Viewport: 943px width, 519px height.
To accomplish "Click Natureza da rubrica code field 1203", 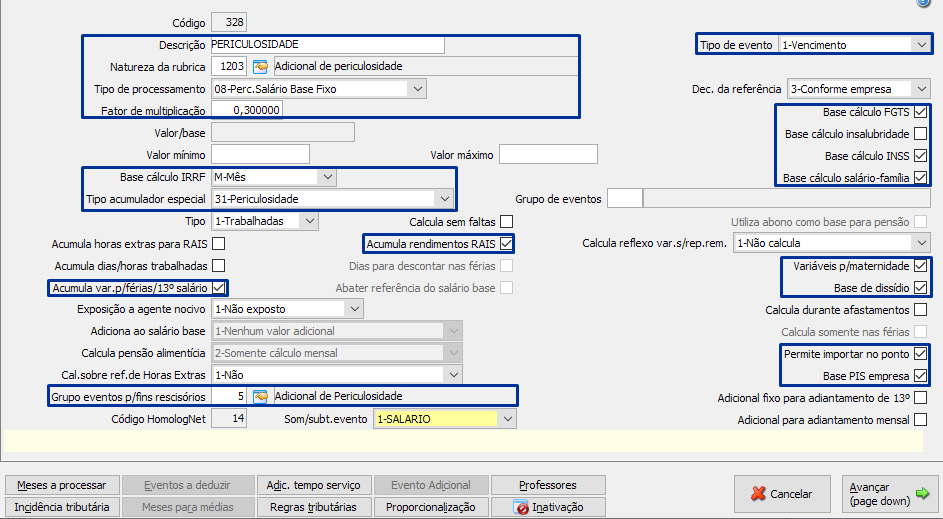I will tap(229, 67).
